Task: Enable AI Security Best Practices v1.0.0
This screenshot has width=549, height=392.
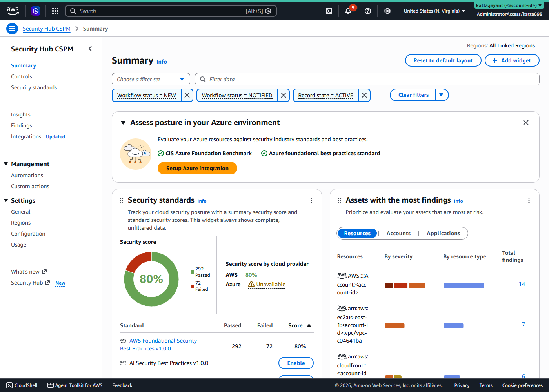Action: pos(296,363)
